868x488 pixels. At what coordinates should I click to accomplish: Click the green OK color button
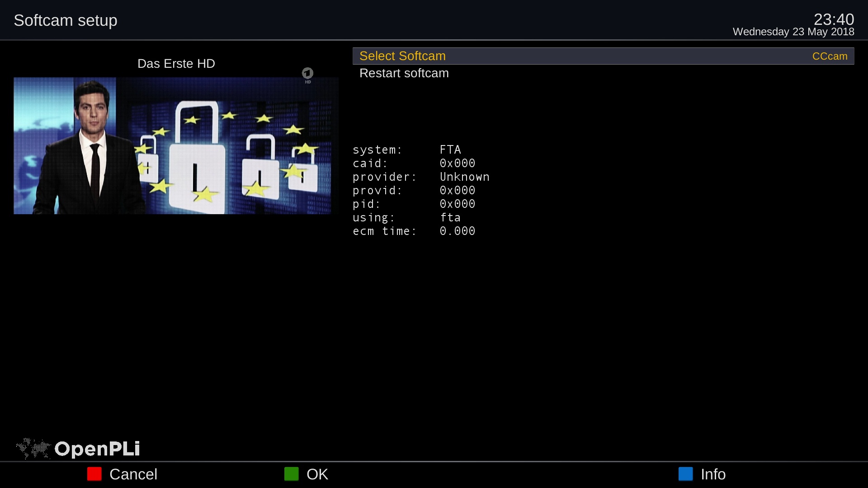pyautogui.click(x=292, y=474)
